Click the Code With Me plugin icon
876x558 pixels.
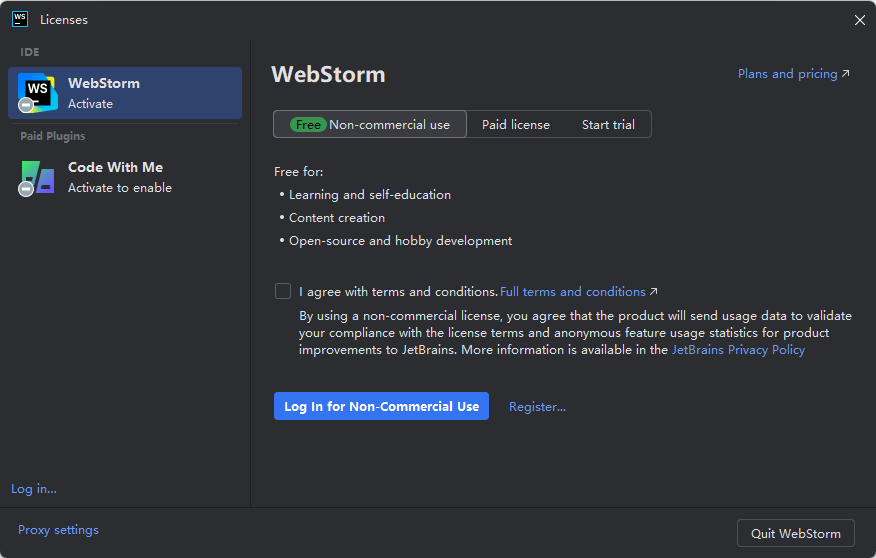[x=37, y=177]
